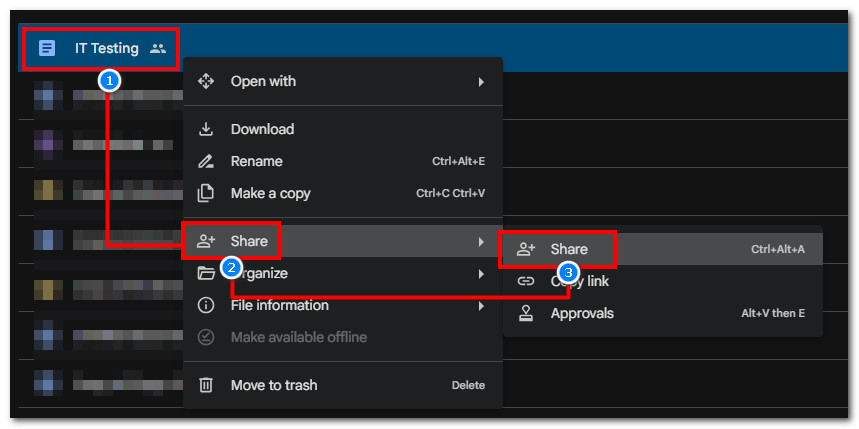Screen dimensions: 859x429
Task: Click the File information circle icon
Action: (205, 305)
